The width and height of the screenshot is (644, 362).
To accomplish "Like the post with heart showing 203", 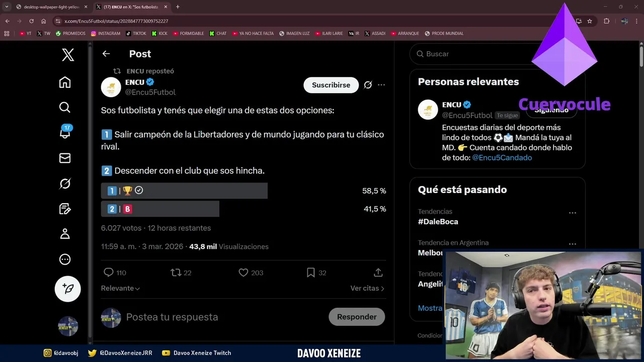I will click(x=251, y=273).
